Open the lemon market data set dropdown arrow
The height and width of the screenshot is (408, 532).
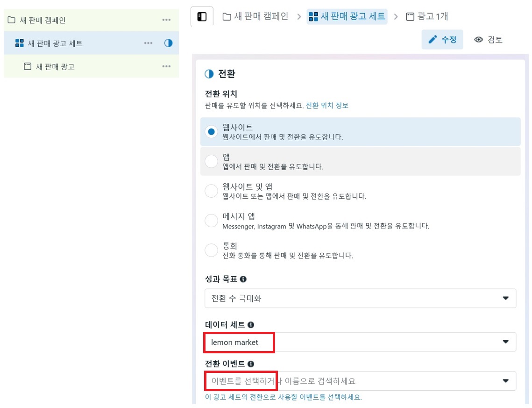(x=505, y=342)
